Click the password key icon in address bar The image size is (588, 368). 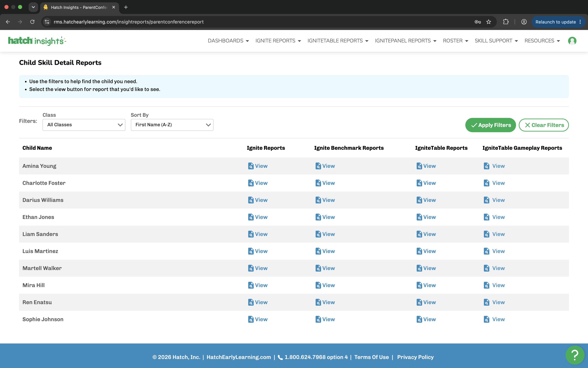477,22
